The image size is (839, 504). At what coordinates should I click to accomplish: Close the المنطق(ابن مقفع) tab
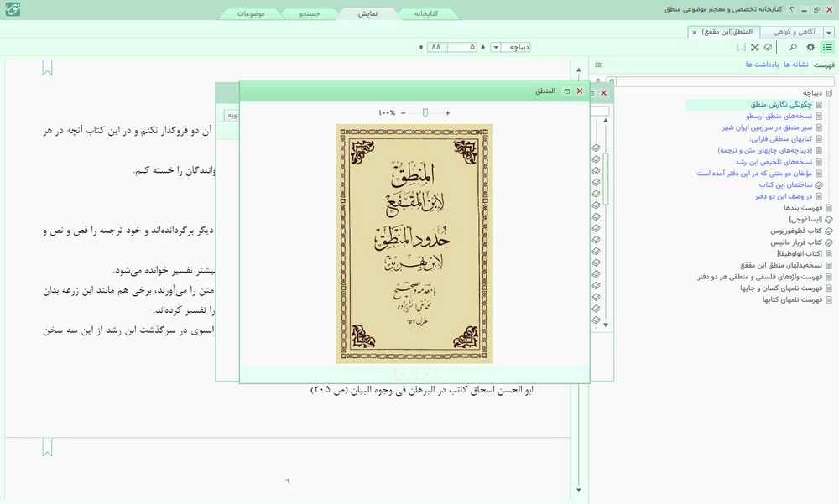[695, 32]
